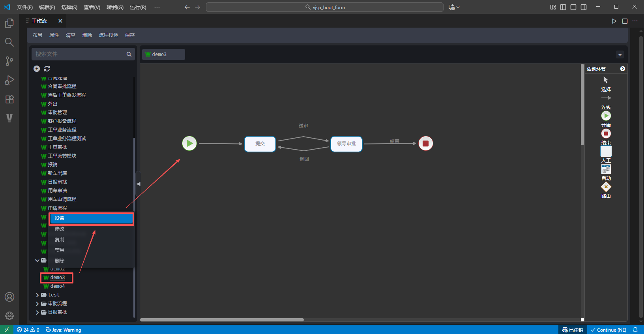Image resolution: width=644 pixels, height=334 pixels.
Task: Click the add new workflow plus icon
Action: (37, 69)
